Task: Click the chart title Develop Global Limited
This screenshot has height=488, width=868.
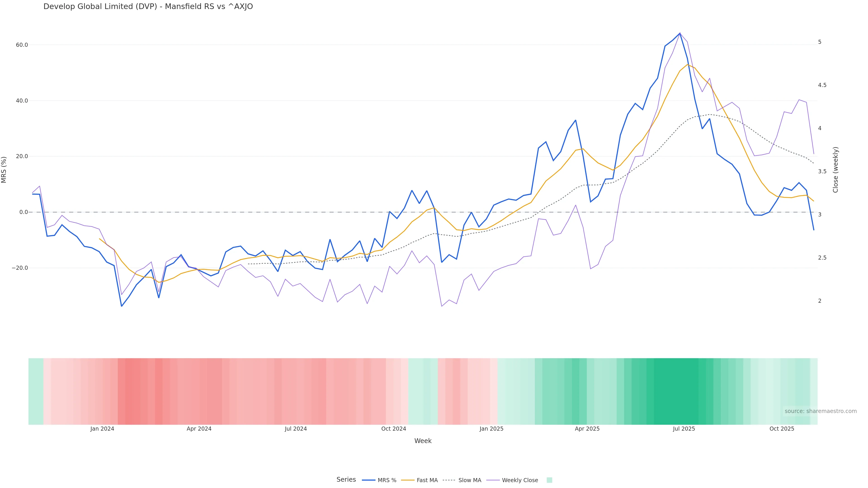Action: [148, 7]
